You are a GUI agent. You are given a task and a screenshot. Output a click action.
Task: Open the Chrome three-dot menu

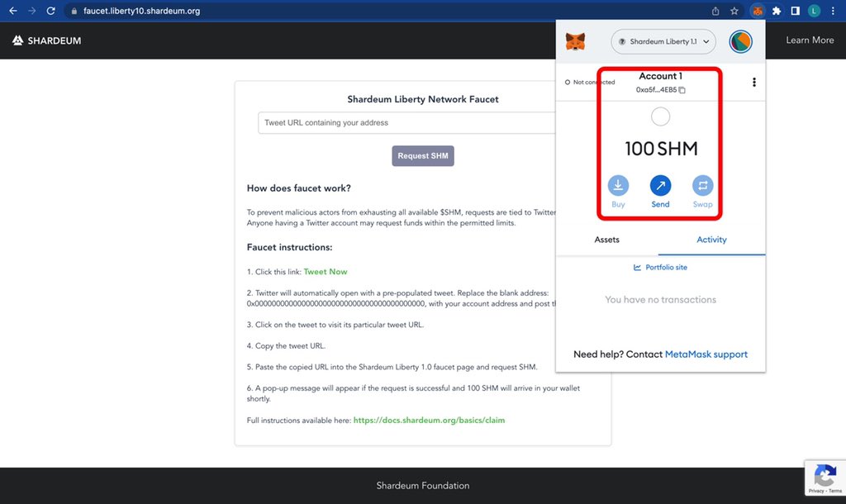point(833,11)
